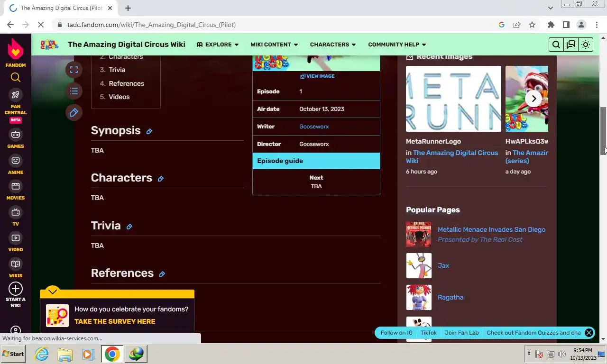The height and width of the screenshot is (364, 607).
Task: Open the Jax character thumbnail
Action: tap(419, 266)
